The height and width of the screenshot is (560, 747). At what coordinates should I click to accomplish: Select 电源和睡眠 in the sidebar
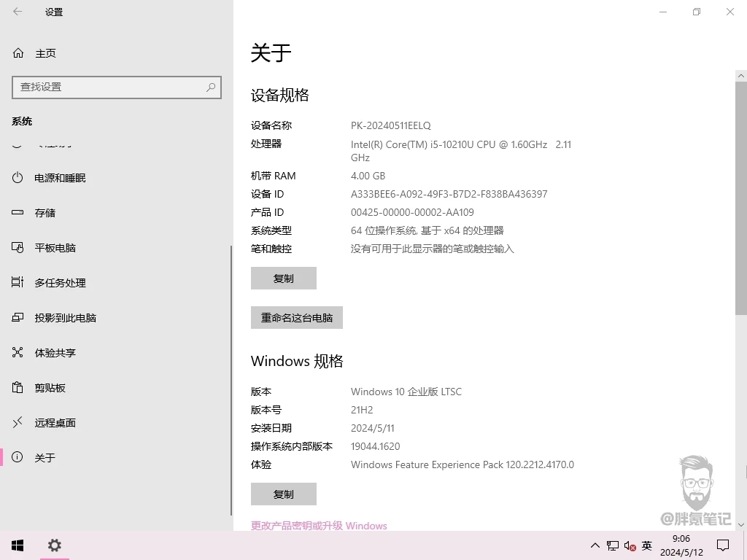[x=60, y=178]
